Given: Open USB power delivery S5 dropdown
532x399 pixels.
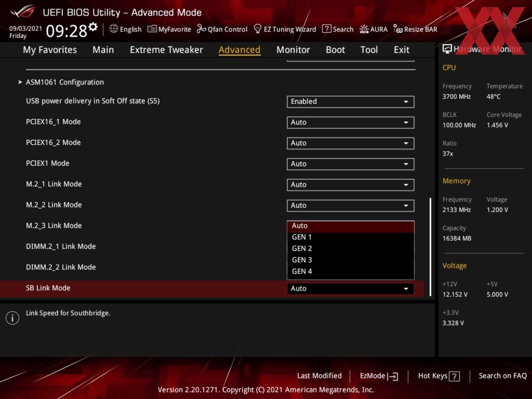Looking at the screenshot, I should coord(350,102).
